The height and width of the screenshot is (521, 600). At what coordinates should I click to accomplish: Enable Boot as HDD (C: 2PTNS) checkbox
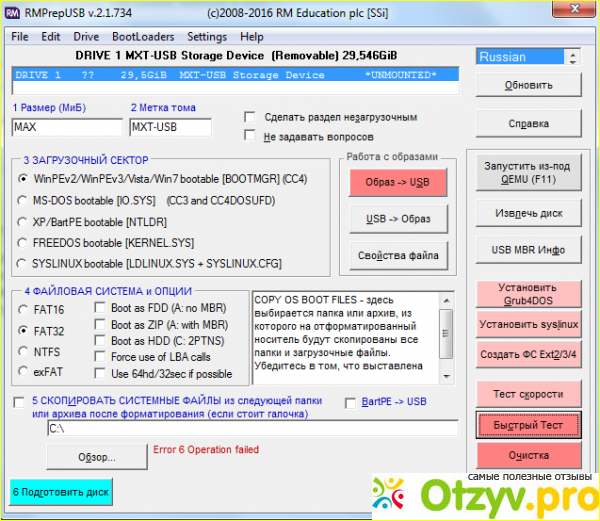pyautogui.click(x=99, y=341)
